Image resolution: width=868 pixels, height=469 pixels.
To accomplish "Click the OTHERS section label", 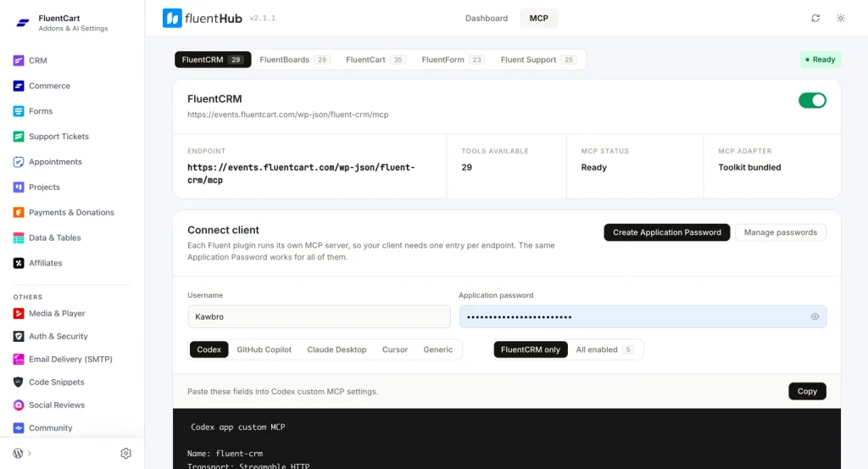I will [28, 297].
